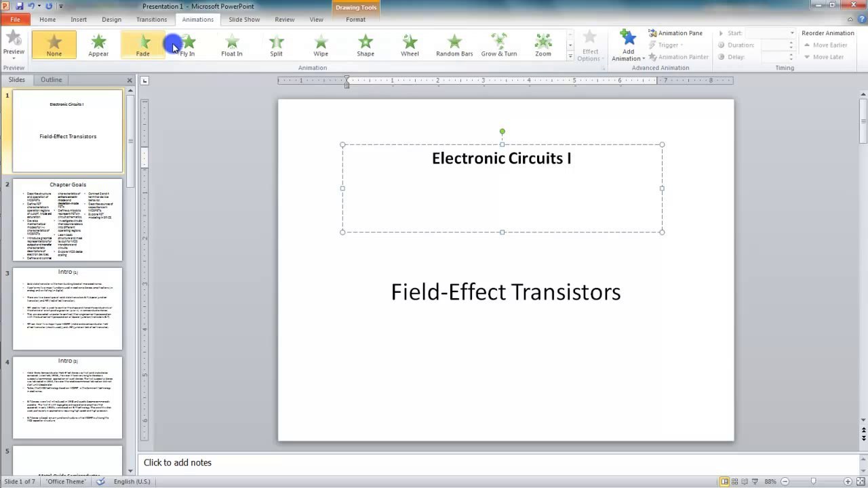The height and width of the screenshot is (488, 868).
Task: Select slide 1 thumbnail
Action: (x=67, y=131)
